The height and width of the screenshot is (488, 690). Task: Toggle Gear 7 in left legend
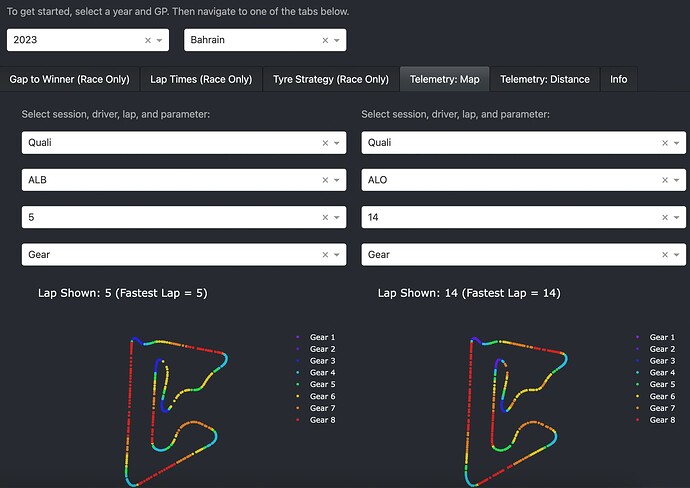316,408
